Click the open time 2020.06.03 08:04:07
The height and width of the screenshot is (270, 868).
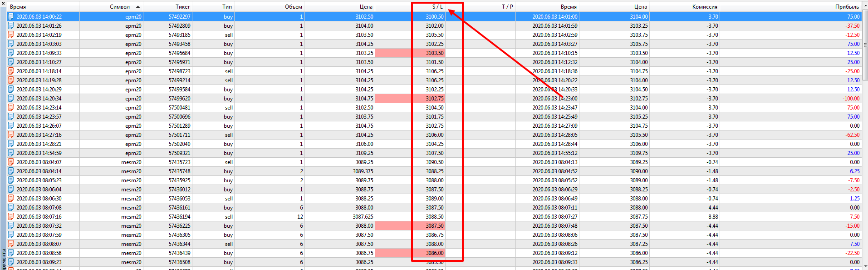pyautogui.click(x=39, y=162)
